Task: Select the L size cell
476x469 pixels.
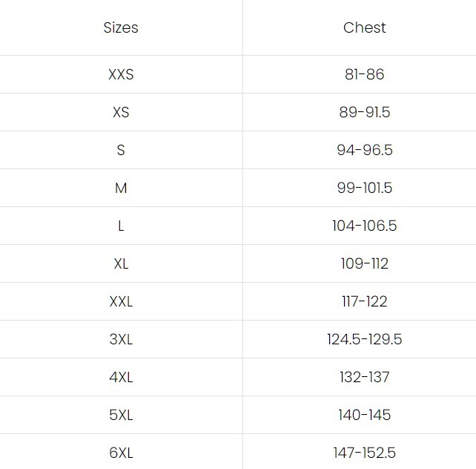Action: tap(121, 226)
